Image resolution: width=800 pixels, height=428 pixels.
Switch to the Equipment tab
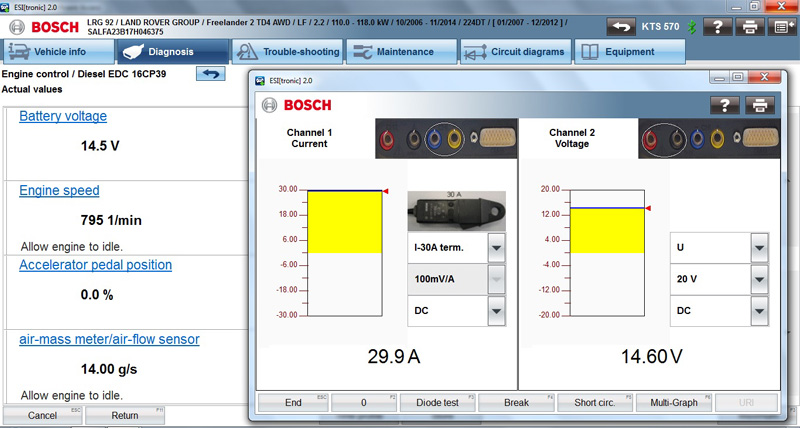[630, 52]
